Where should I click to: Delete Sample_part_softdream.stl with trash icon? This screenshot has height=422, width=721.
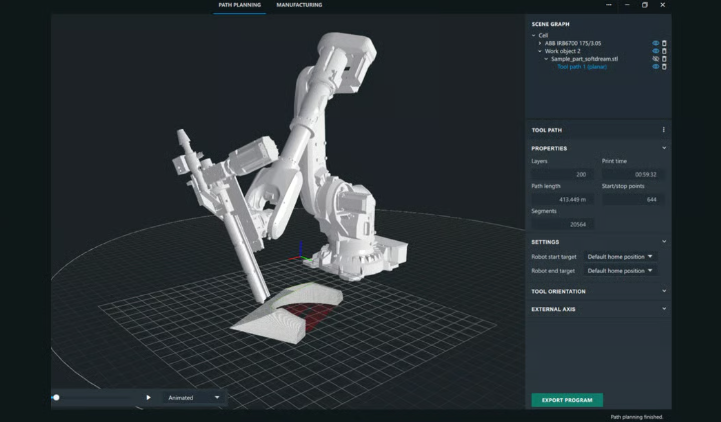pos(665,59)
